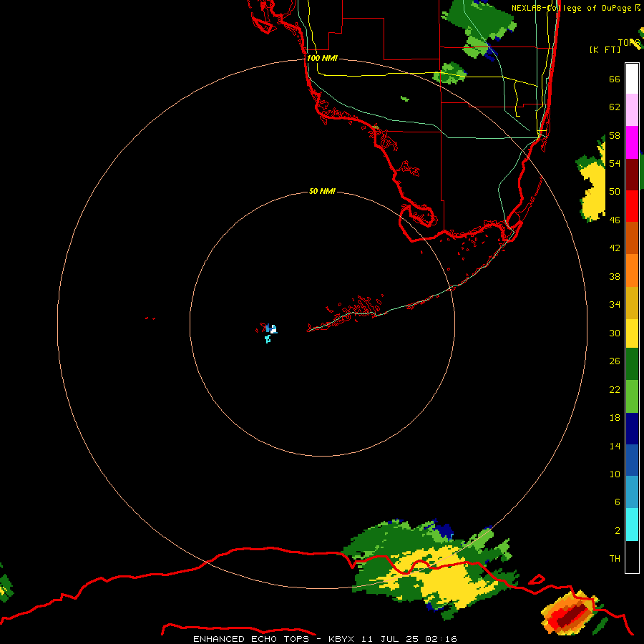Click the medium blue legend band
644x644 pixels.
coord(632,460)
